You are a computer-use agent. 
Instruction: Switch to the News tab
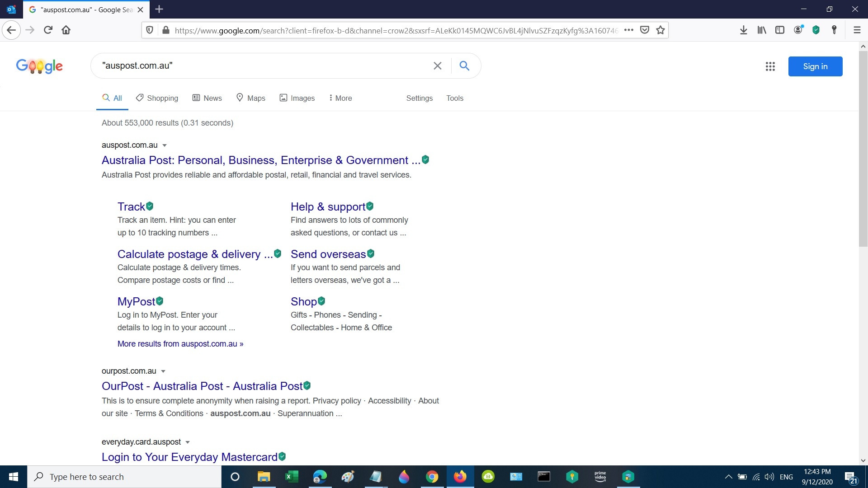tap(207, 98)
